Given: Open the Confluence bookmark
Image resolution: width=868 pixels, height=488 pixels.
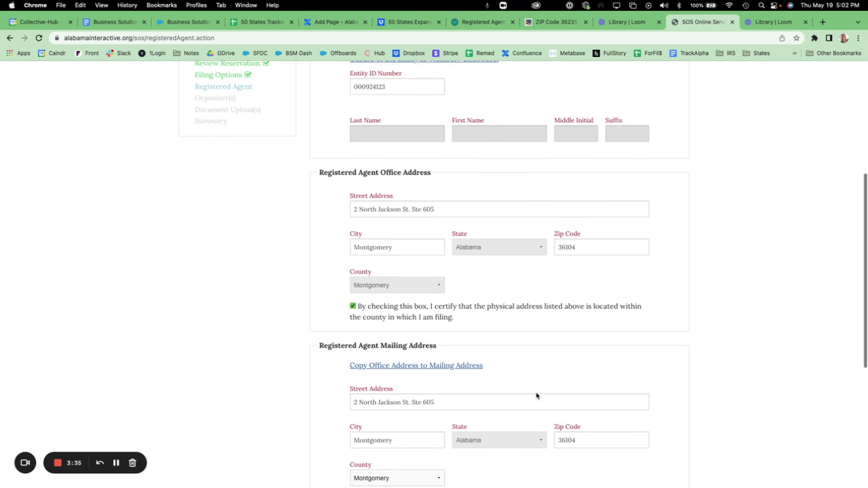Looking at the screenshot, I should [521, 53].
